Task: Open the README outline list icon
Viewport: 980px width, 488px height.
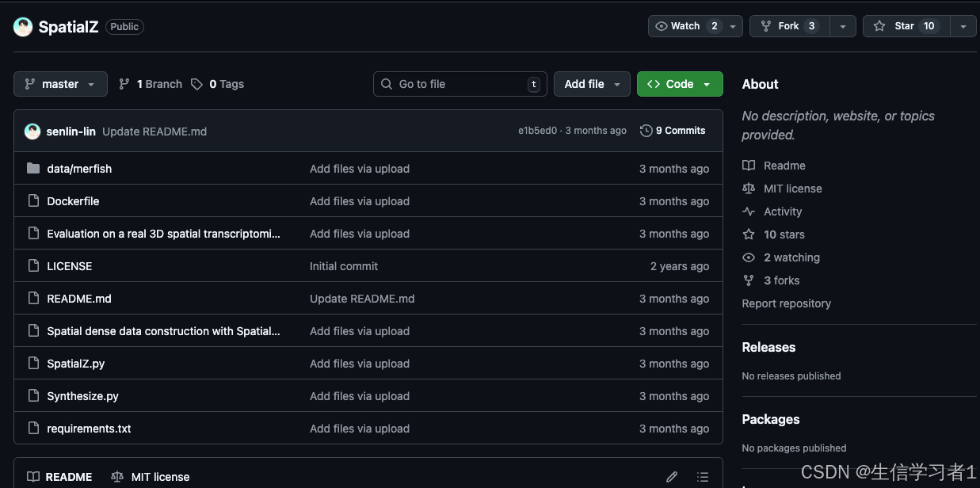Action: tap(703, 477)
